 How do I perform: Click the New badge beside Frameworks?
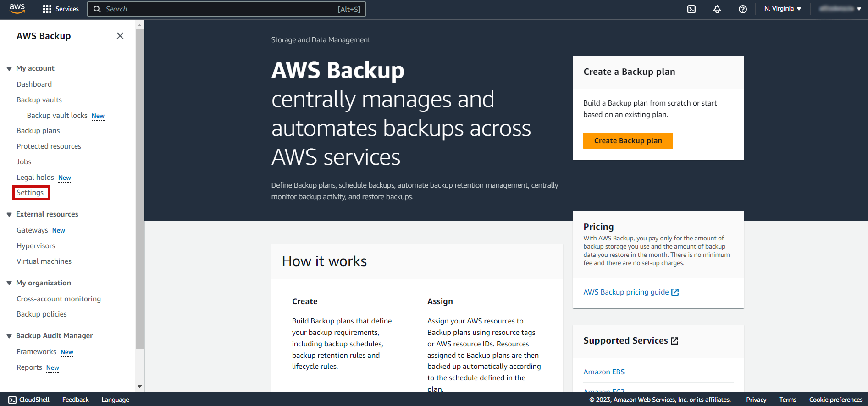click(67, 352)
